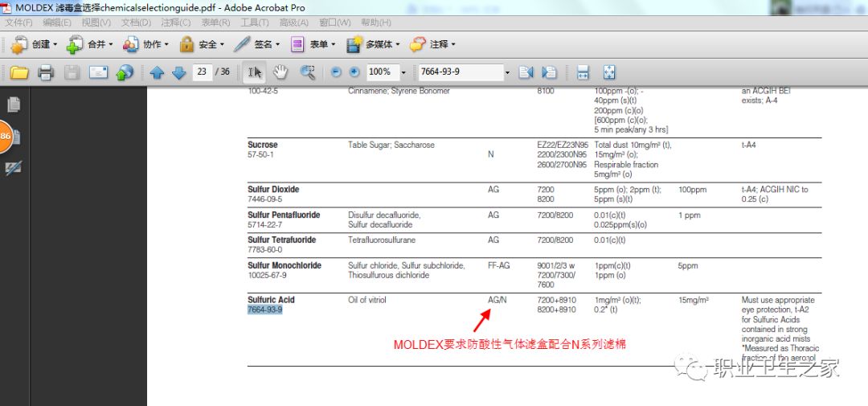Open the 表单(R) menu in menu bar
This screenshot has height=406, width=868.
point(215,23)
